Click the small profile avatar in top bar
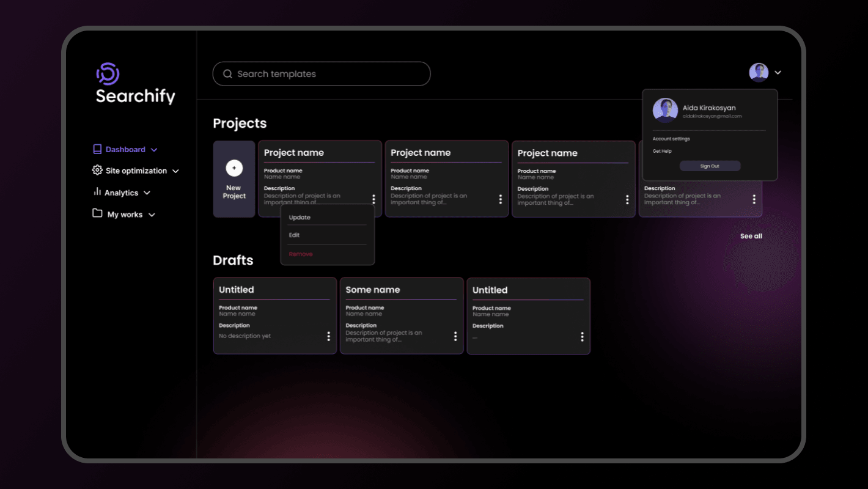Image resolution: width=868 pixels, height=489 pixels. tap(759, 72)
